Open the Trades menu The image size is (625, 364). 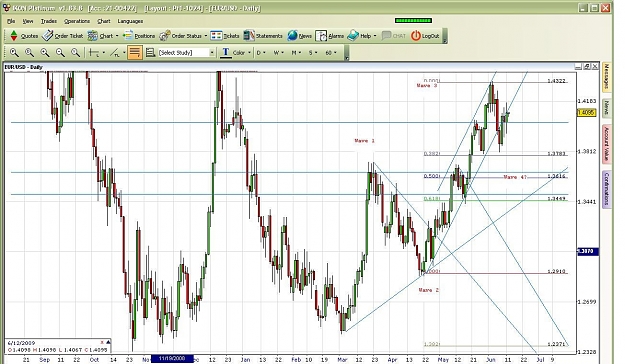pyautogui.click(x=49, y=21)
